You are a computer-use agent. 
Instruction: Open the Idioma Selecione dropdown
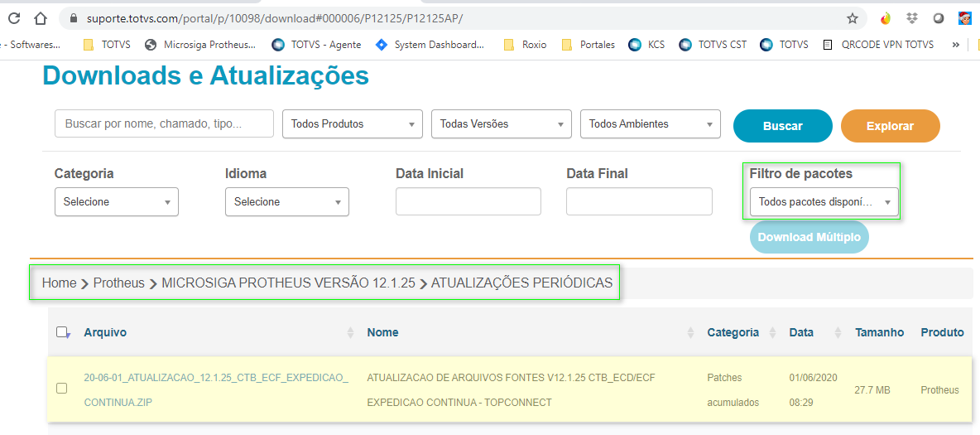tap(287, 202)
